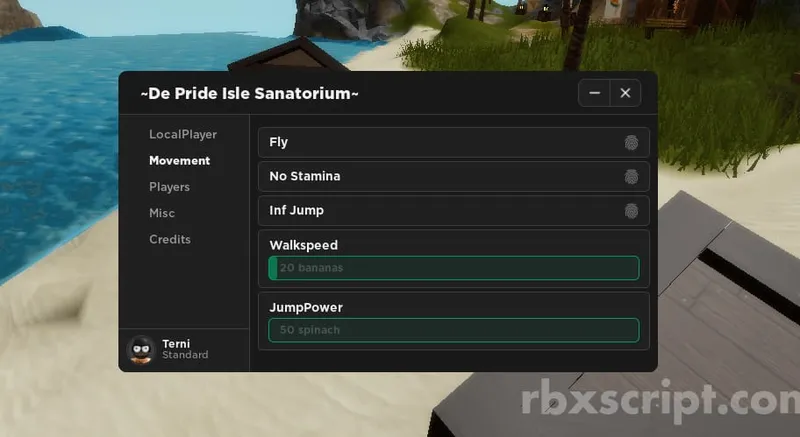This screenshot has height=437, width=800.
Task: Switch to the Players tab
Action: tap(169, 187)
